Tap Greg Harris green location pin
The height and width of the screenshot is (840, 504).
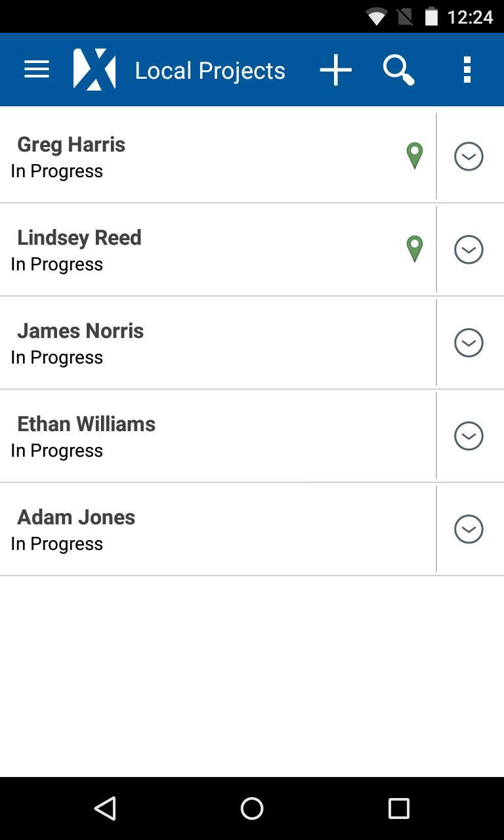415,156
